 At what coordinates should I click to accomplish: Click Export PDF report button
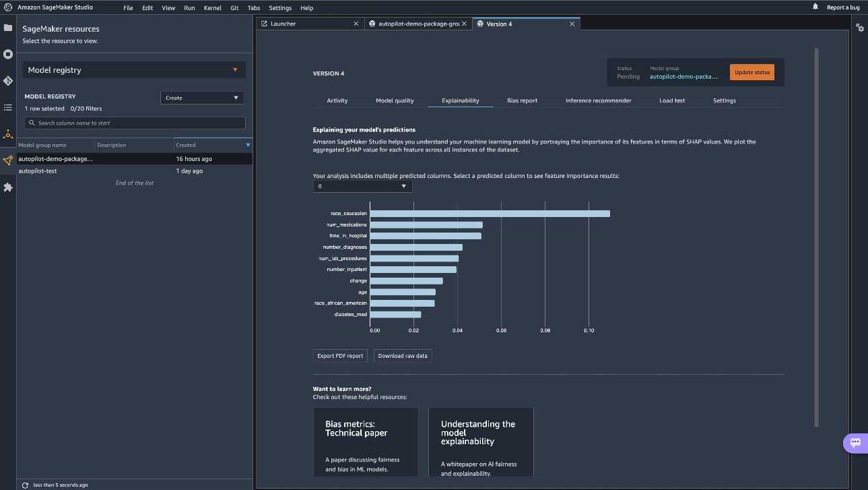340,356
